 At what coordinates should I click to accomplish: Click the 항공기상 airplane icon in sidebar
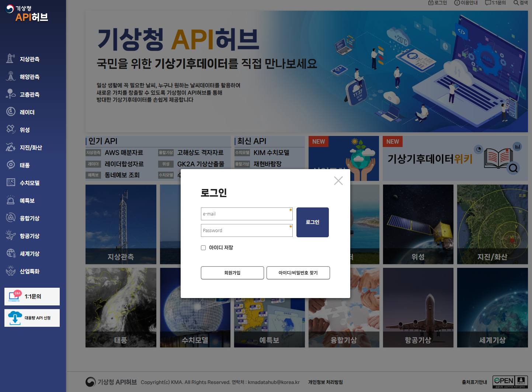pyautogui.click(x=11, y=235)
